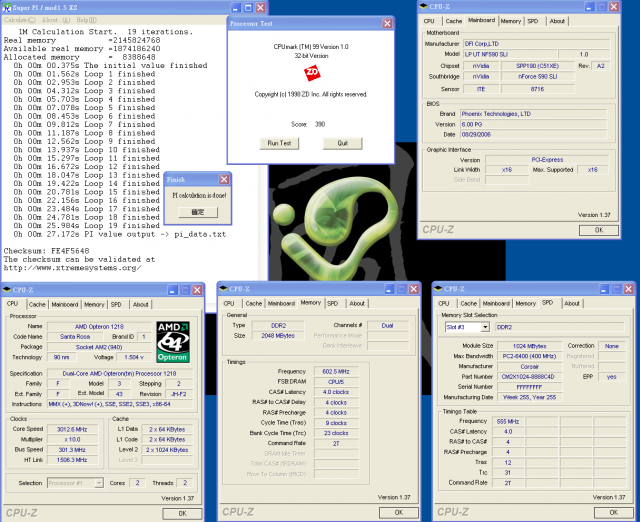Click the Manufacturer Corsair field
The image size is (640, 522).
click(529, 367)
